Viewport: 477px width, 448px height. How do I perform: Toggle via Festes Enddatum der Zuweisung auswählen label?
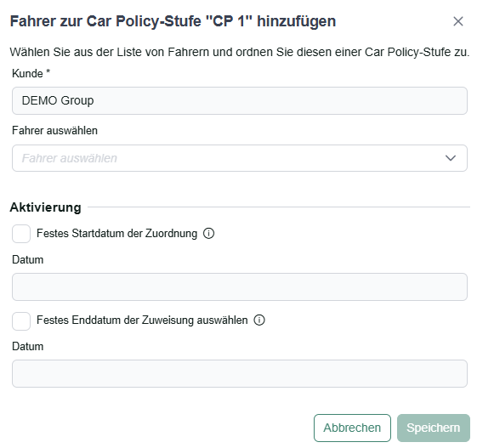tap(142, 320)
